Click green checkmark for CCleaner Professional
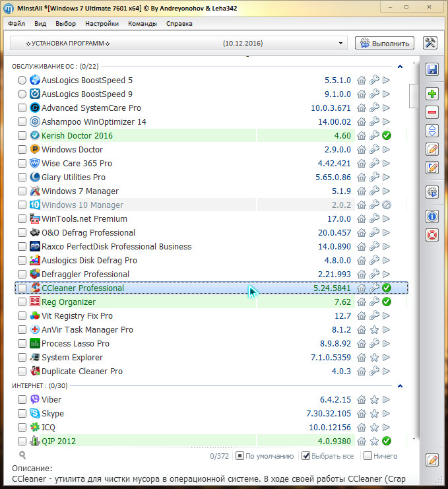The height and width of the screenshot is (489, 448). click(x=387, y=288)
